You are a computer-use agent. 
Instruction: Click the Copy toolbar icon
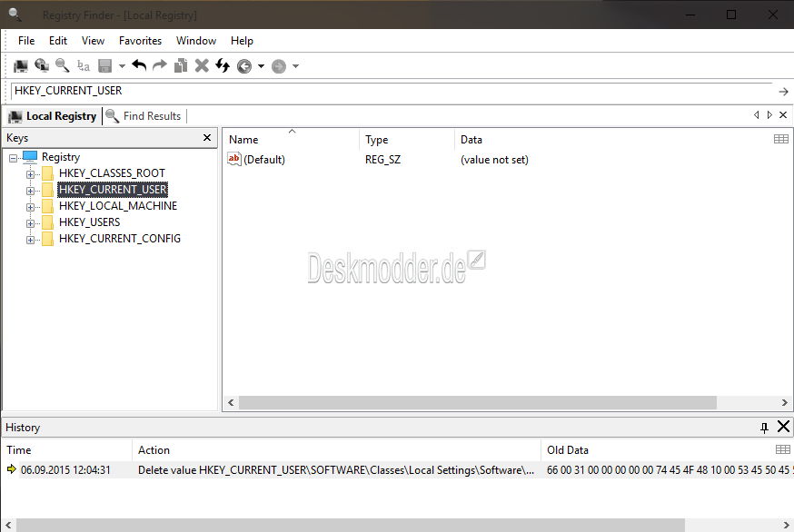click(181, 65)
